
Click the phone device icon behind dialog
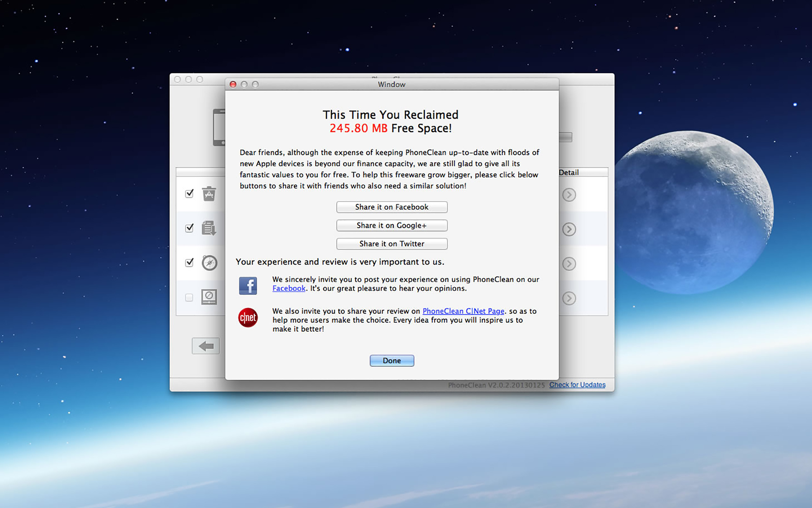[x=219, y=127]
